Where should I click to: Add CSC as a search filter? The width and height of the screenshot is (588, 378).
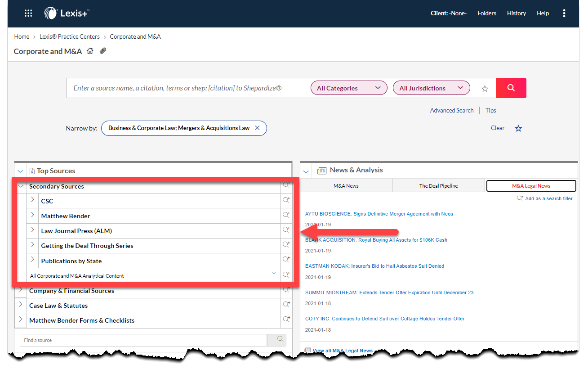click(286, 200)
